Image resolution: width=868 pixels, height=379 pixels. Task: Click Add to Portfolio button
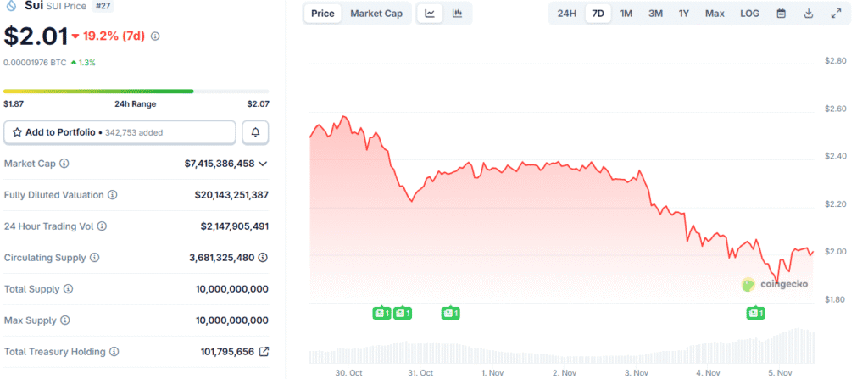120,132
